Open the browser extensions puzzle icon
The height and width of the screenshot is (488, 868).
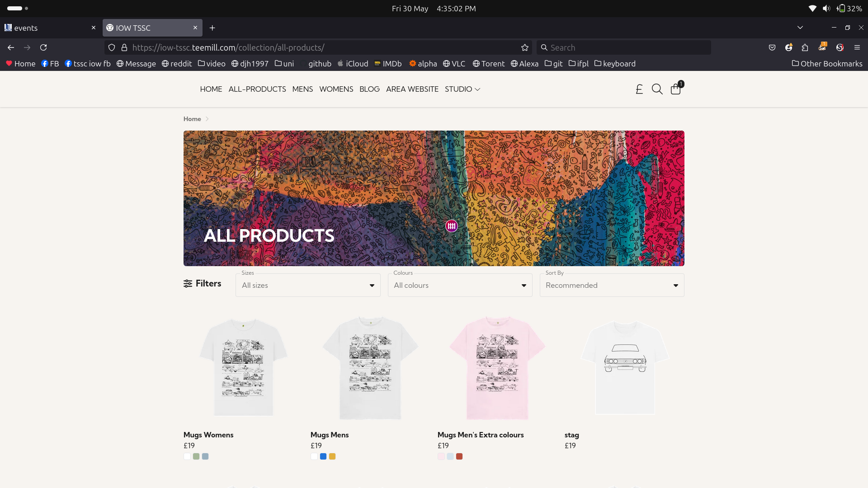805,47
